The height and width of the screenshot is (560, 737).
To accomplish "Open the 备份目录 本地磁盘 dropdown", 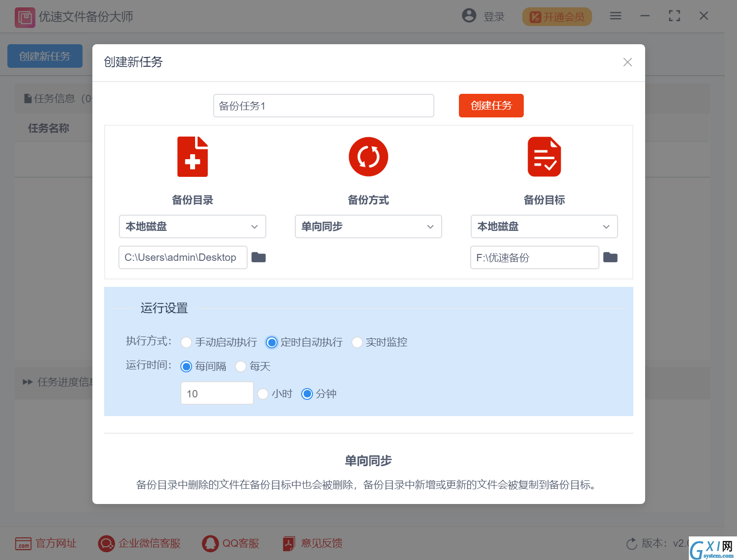I will coord(193,226).
